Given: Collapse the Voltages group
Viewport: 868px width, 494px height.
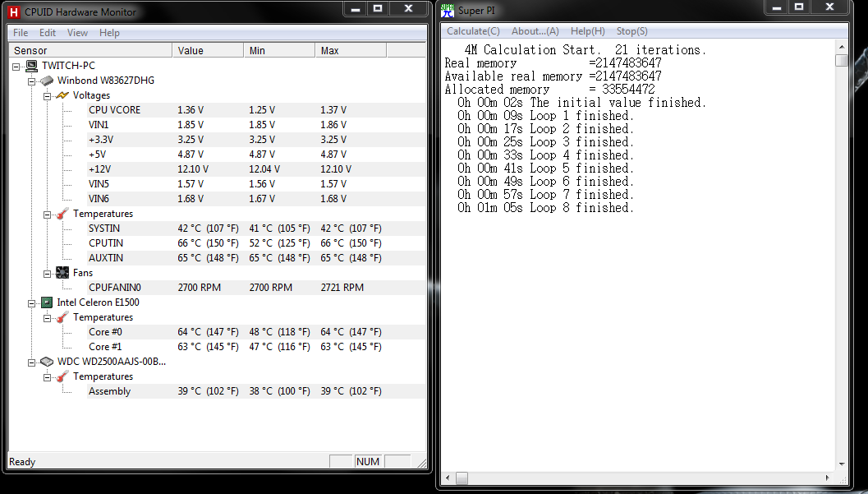Looking at the screenshot, I should pyautogui.click(x=47, y=96).
